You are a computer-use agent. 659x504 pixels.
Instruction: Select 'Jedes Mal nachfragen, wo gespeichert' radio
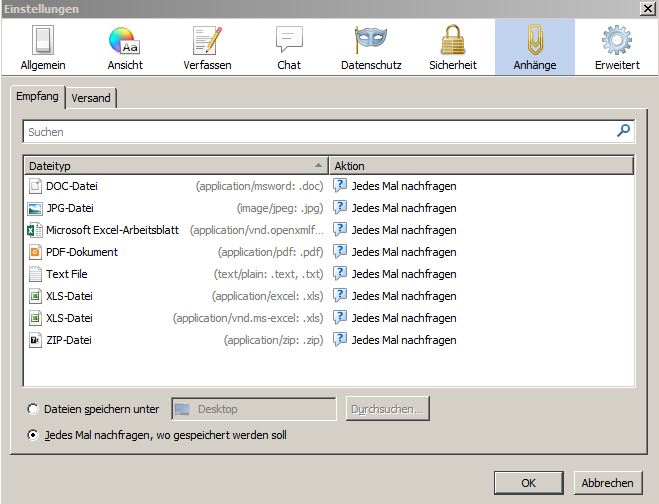(33, 435)
